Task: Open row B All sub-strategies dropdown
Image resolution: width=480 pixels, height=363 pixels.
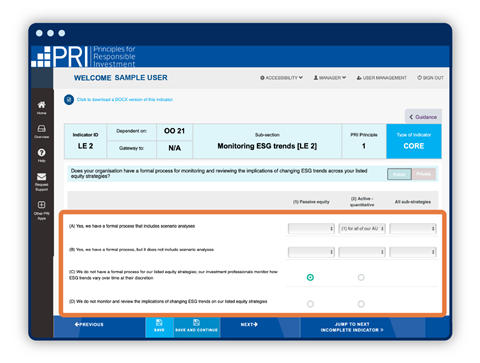Action: point(413,252)
